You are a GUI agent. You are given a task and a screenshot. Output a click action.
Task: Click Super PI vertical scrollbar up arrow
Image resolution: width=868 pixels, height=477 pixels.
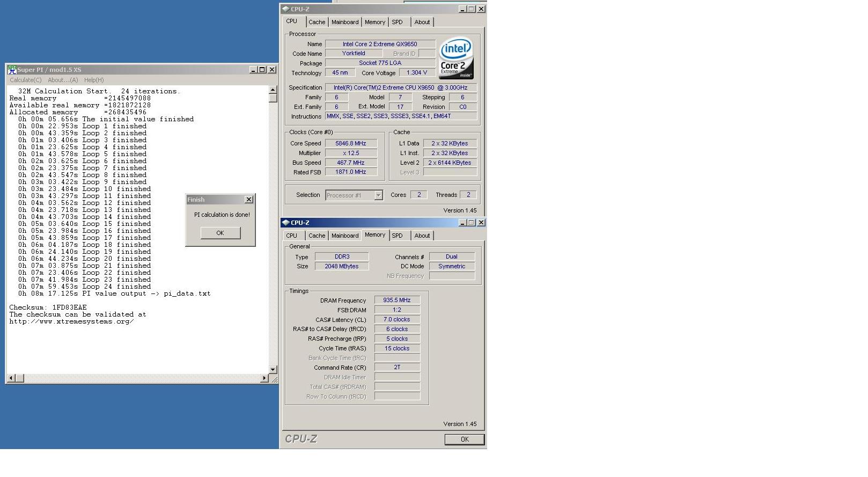[273, 90]
